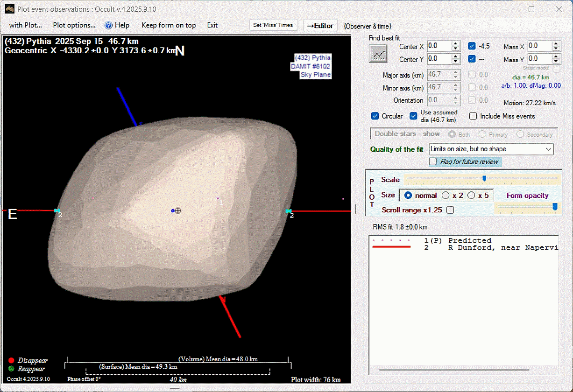Viewport: 573px width, 392px height.
Task: Click the Set 'Miss' Times button
Action: [273, 25]
